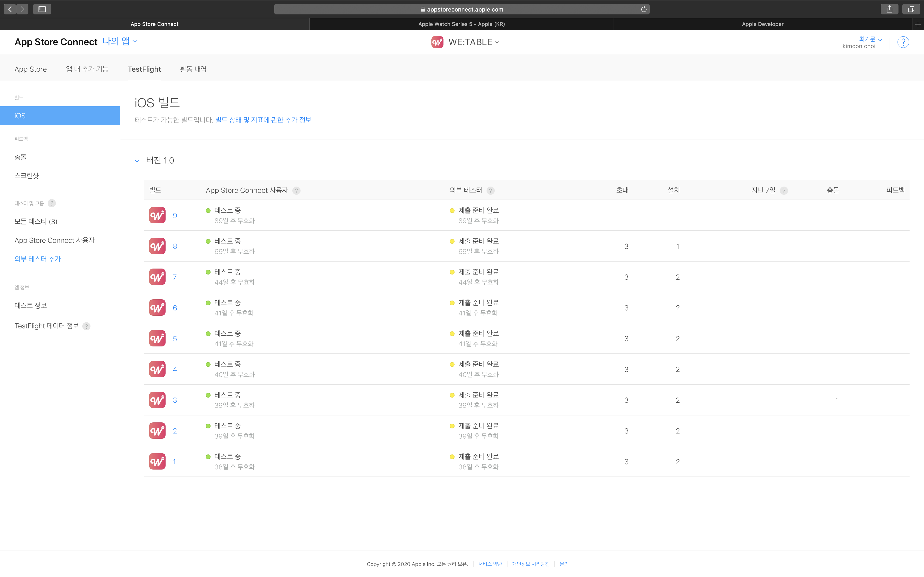Open the 나의 앱 dropdown
Screen dimensions: 924x577
tap(120, 41)
